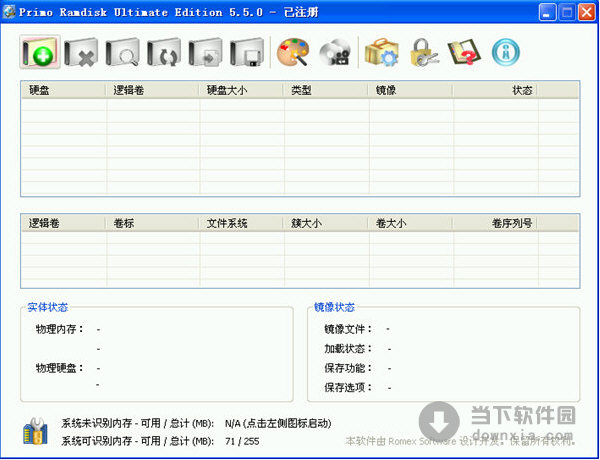Click the 物理硬盘 label
This screenshot has height=460, width=600.
click(x=60, y=368)
